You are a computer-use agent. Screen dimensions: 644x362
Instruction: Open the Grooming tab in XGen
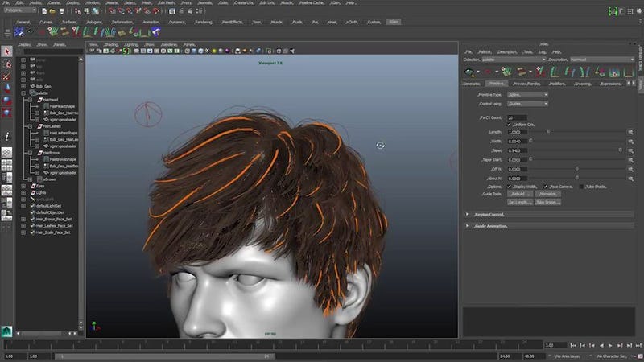[582, 84]
